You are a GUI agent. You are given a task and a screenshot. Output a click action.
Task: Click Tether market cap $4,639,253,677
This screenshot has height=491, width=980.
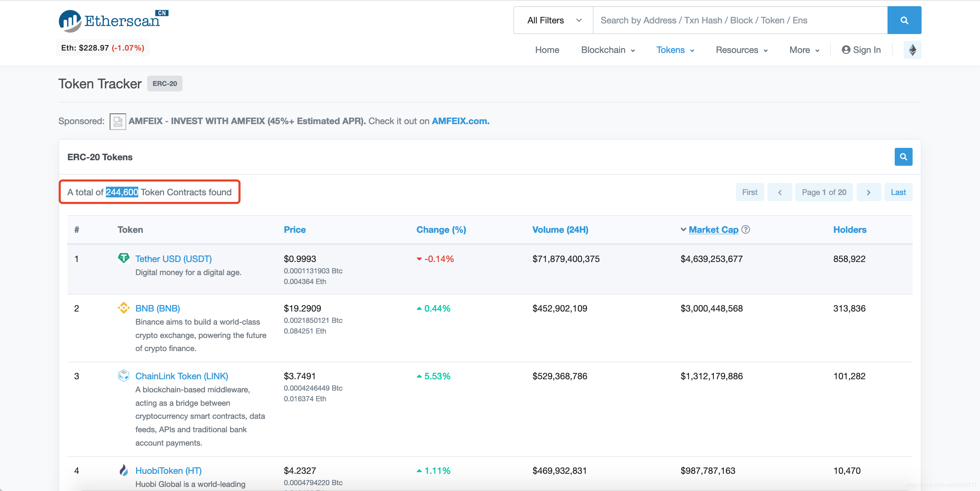711,259
